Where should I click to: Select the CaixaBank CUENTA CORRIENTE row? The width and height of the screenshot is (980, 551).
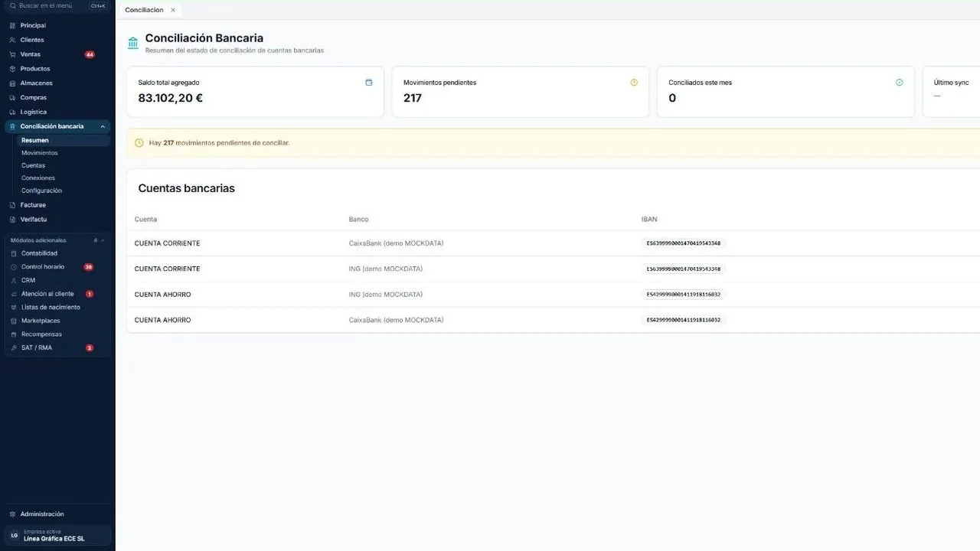point(553,243)
